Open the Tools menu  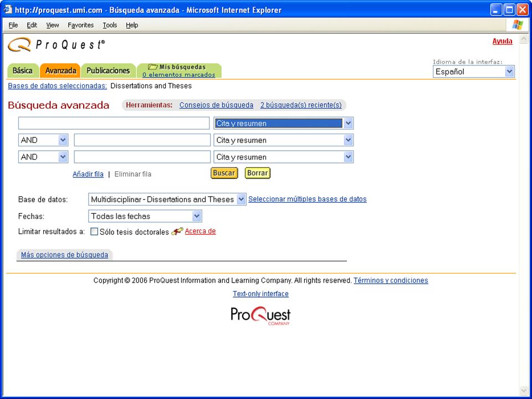110,25
